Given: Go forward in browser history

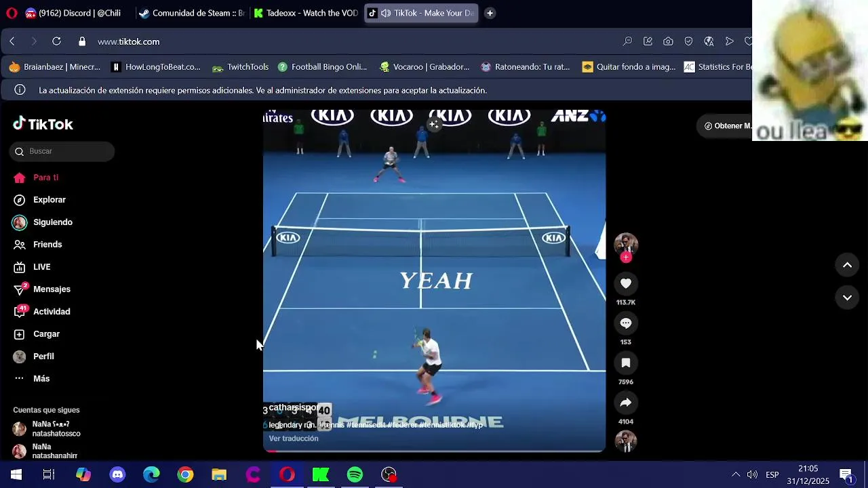Looking at the screenshot, I should point(34,41).
